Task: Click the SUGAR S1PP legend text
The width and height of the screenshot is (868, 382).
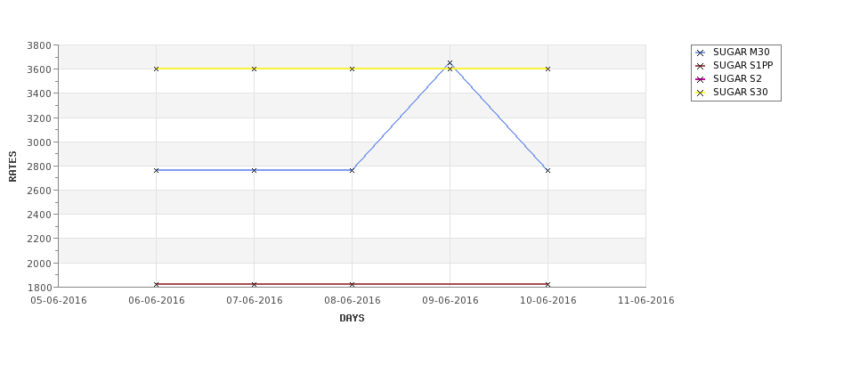Action: click(742, 65)
